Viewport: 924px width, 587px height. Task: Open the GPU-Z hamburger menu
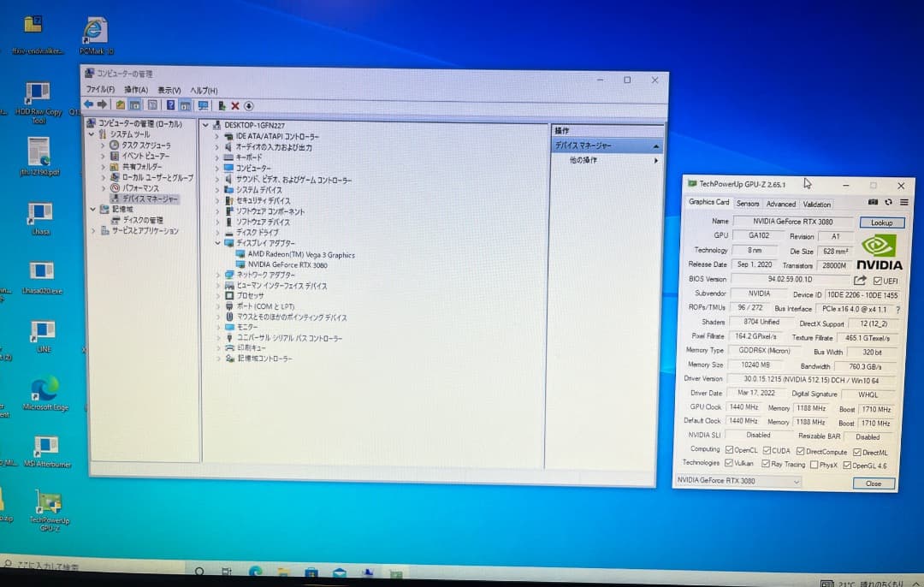coord(903,203)
